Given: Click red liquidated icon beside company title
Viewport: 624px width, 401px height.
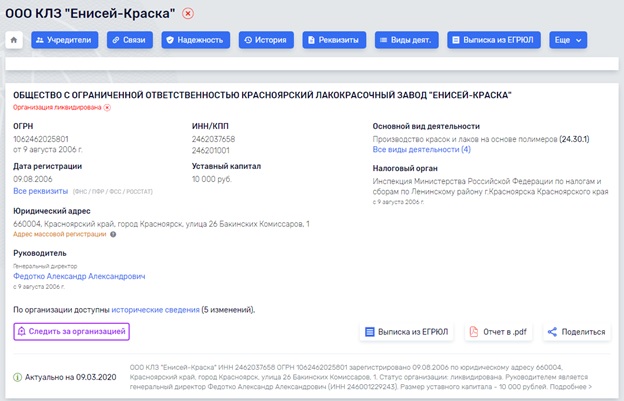Looking at the screenshot, I should coord(188,14).
